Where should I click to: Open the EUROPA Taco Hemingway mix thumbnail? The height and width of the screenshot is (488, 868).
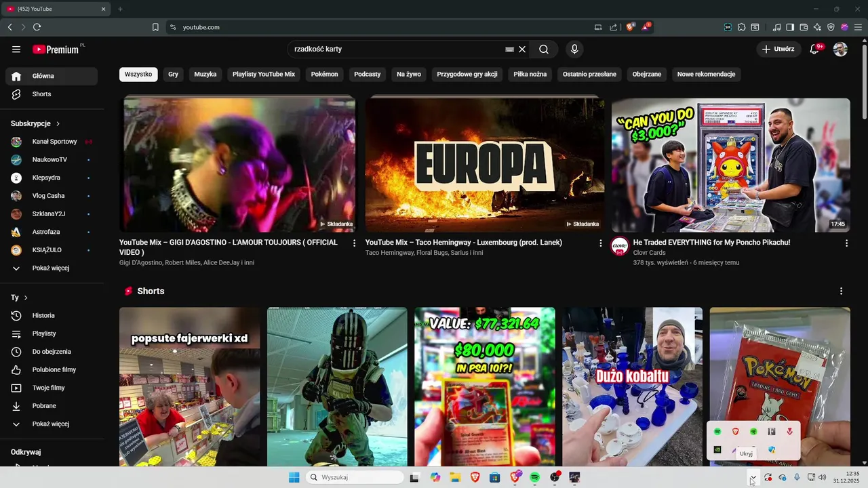coord(484,165)
